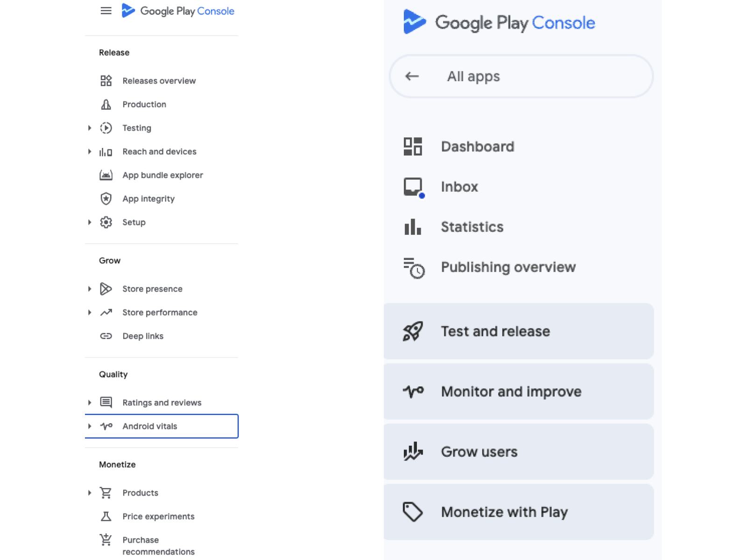Open the Test and release section

tap(519, 331)
